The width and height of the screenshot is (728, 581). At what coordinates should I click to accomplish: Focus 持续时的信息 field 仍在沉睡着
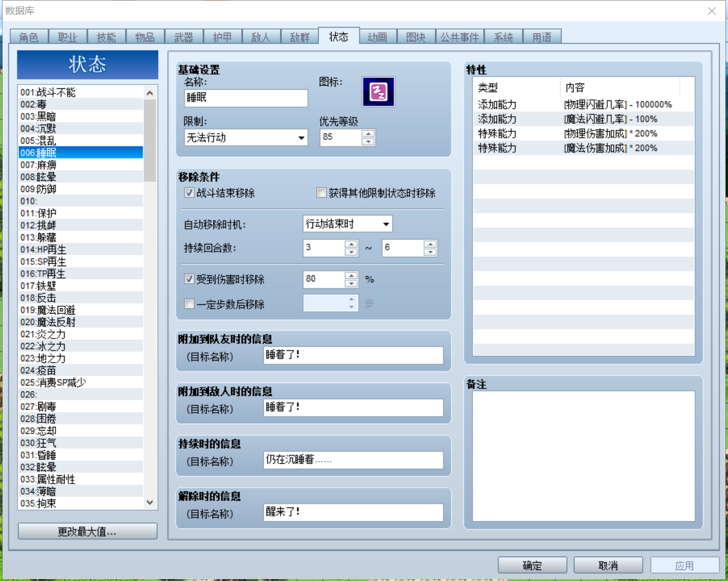(x=353, y=460)
